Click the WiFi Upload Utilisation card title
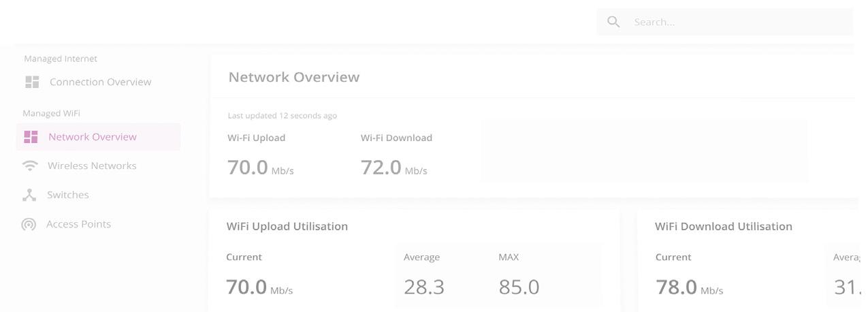868x312 pixels. [287, 226]
